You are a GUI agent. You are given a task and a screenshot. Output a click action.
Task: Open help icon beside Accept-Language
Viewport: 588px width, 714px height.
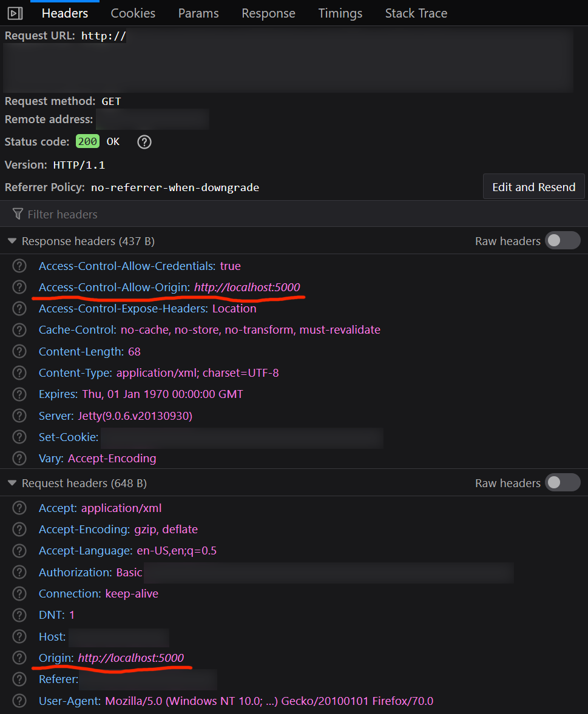(19, 551)
